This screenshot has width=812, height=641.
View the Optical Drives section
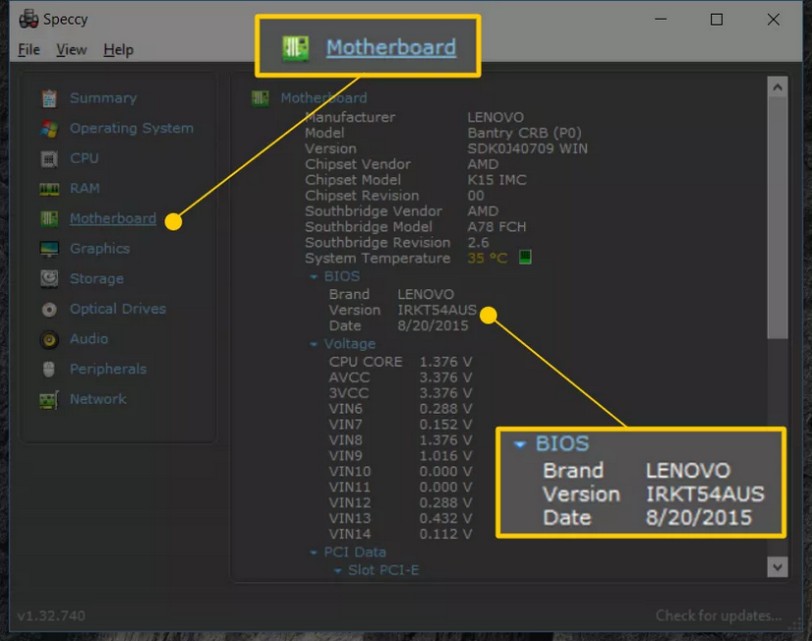(x=118, y=309)
